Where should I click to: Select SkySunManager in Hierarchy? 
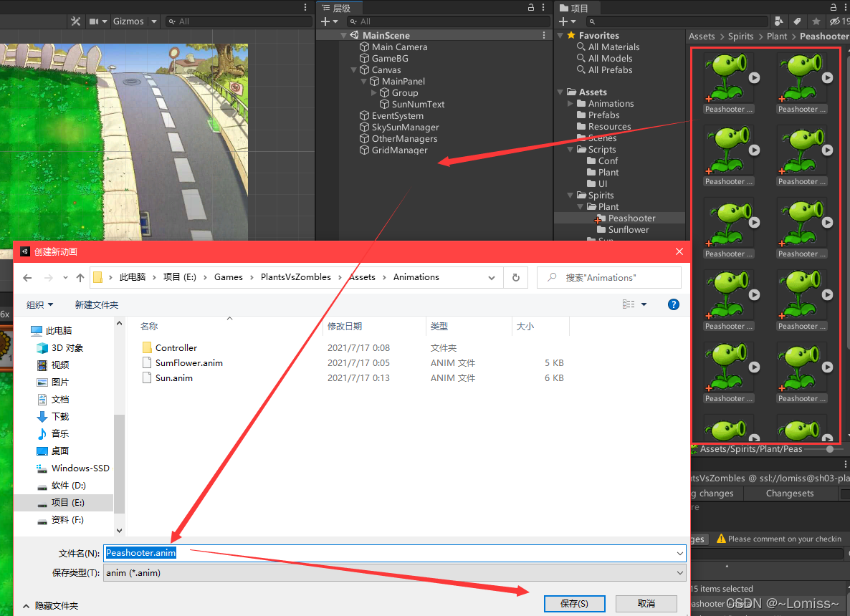tap(405, 127)
